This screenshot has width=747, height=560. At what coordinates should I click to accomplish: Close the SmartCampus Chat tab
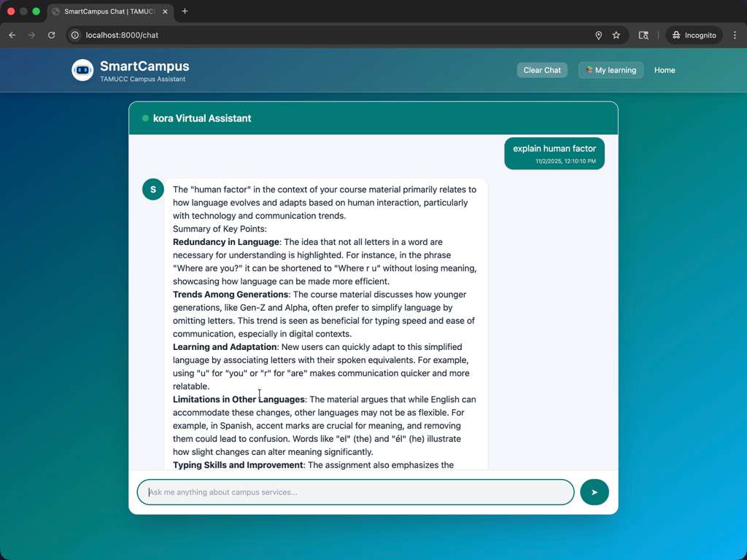(x=165, y=12)
